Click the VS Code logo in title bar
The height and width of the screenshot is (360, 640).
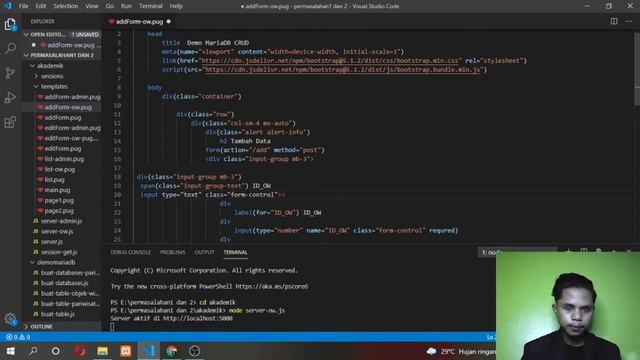click(x=7, y=6)
